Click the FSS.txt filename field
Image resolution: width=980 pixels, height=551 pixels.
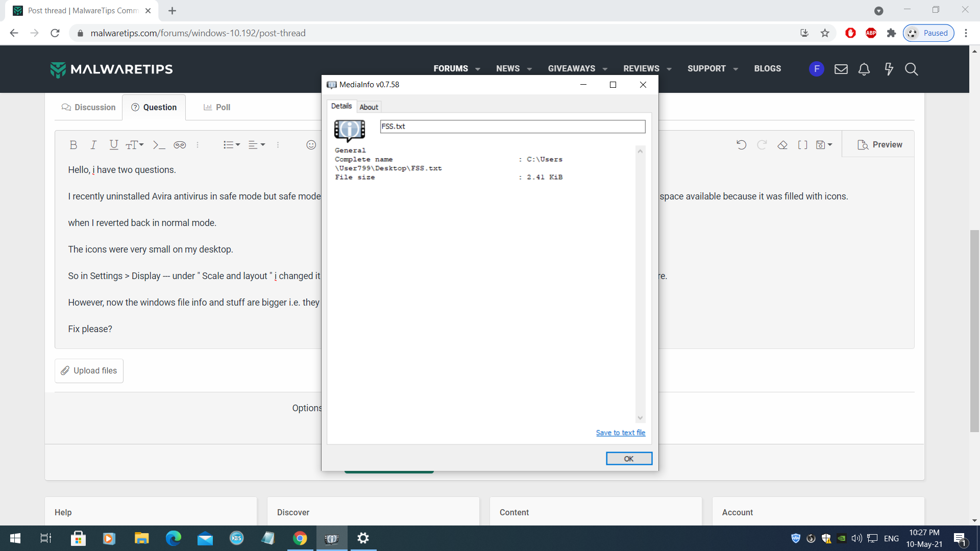click(x=512, y=127)
